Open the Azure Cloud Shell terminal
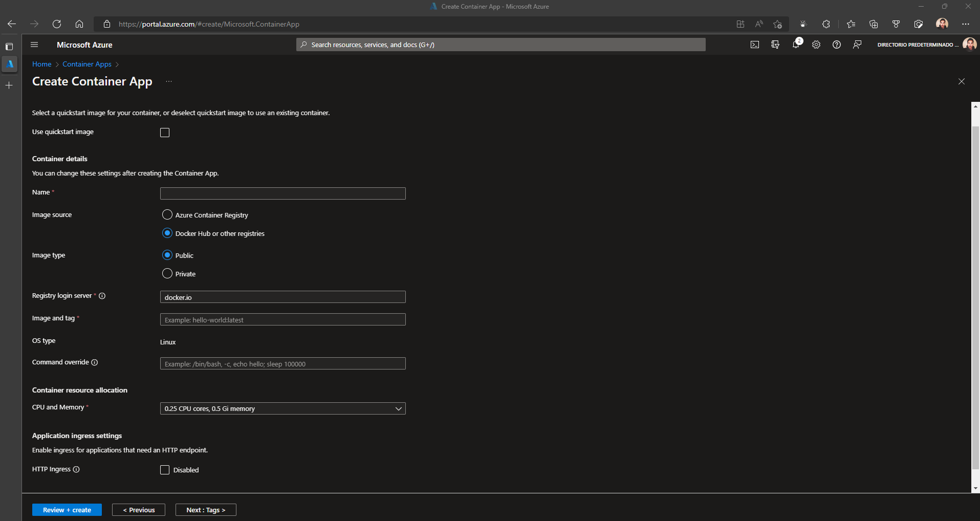Screen dimensions: 980x521 pyautogui.click(x=755, y=45)
